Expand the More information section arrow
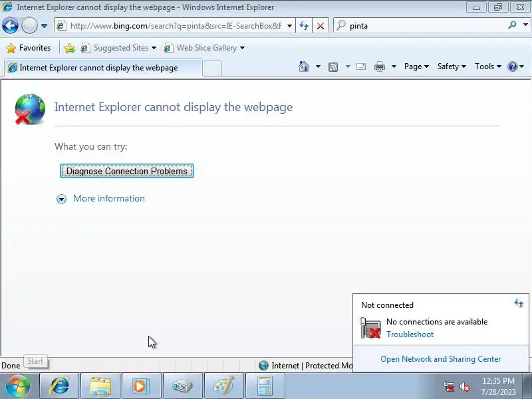532x399 pixels. pos(61,199)
